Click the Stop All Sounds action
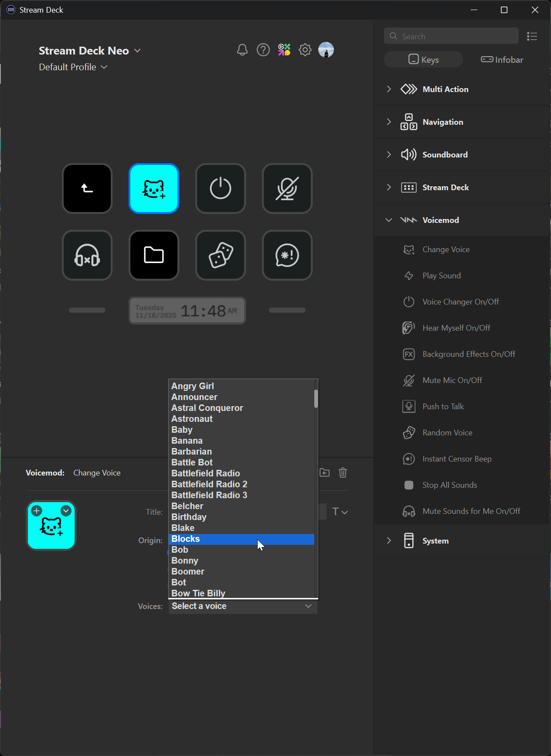The height and width of the screenshot is (756, 551). (x=462, y=485)
